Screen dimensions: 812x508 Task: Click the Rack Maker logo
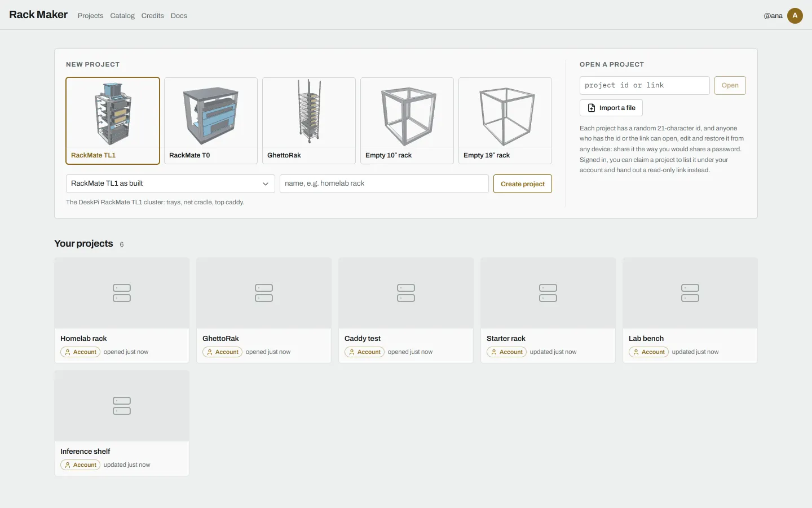point(38,15)
